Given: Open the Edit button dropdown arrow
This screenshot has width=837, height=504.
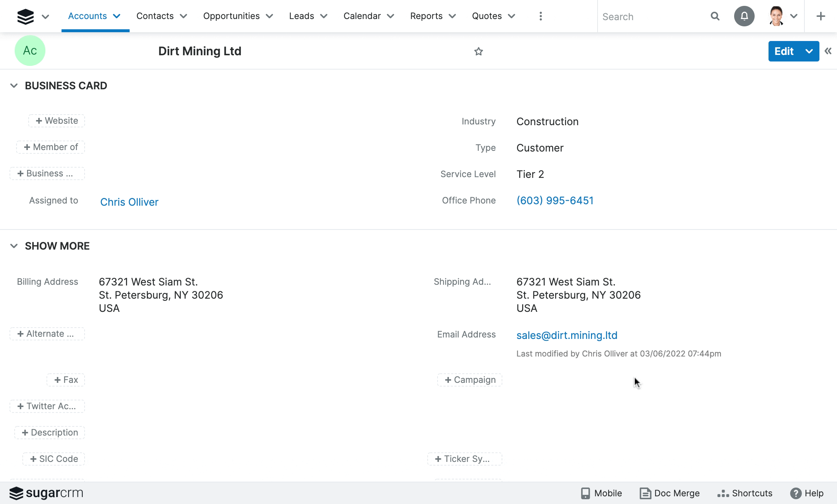Looking at the screenshot, I should [x=809, y=51].
